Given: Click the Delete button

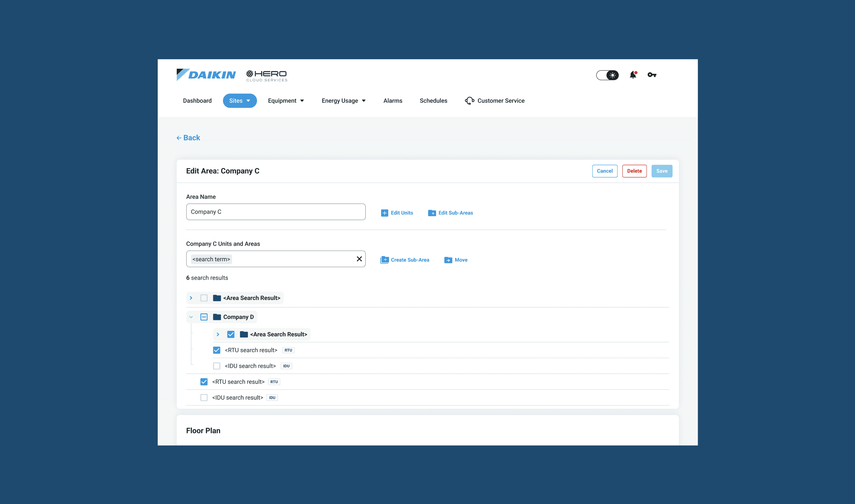Looking at the screenshot, I should tap(634, 171).
